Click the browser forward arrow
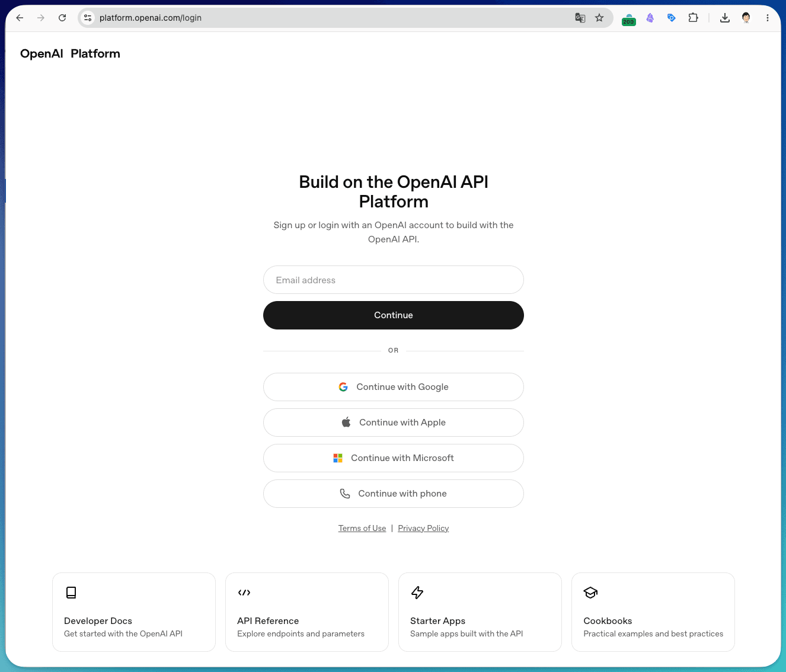The height and width of the screenshot is (672, 786). point(41,18)
